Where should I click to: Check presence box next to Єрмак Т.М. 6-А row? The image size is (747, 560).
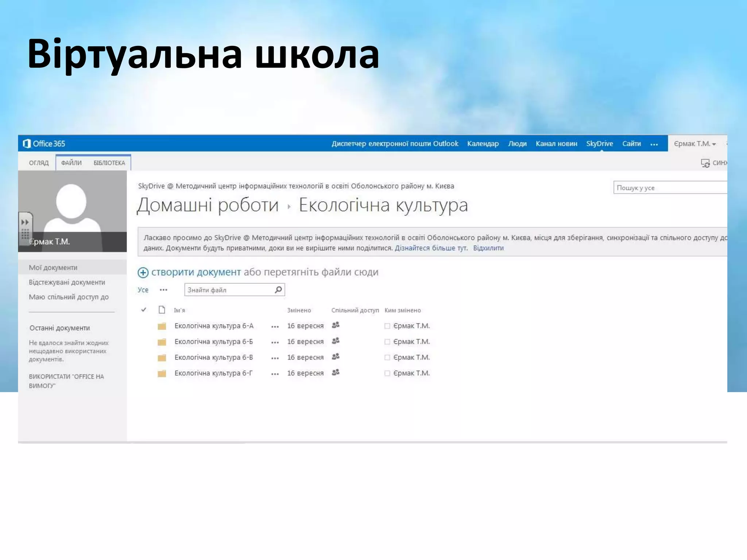pos(387,326)
